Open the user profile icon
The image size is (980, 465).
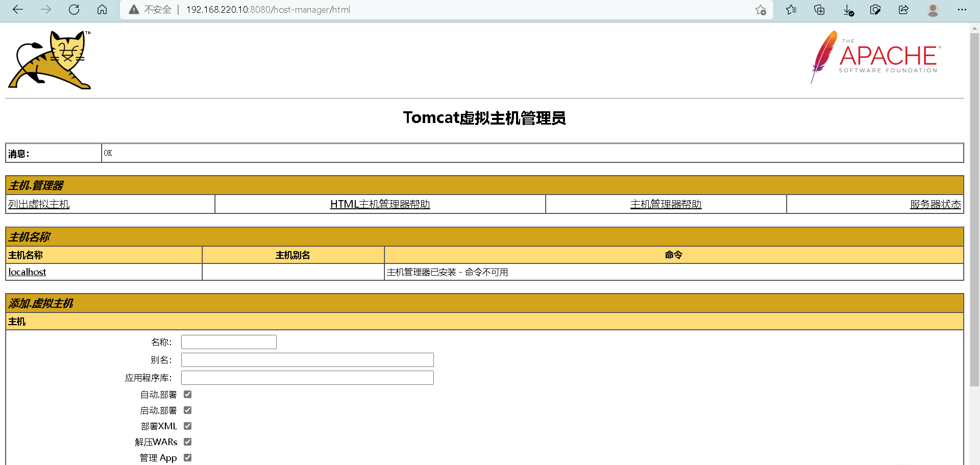coord(933,10)
